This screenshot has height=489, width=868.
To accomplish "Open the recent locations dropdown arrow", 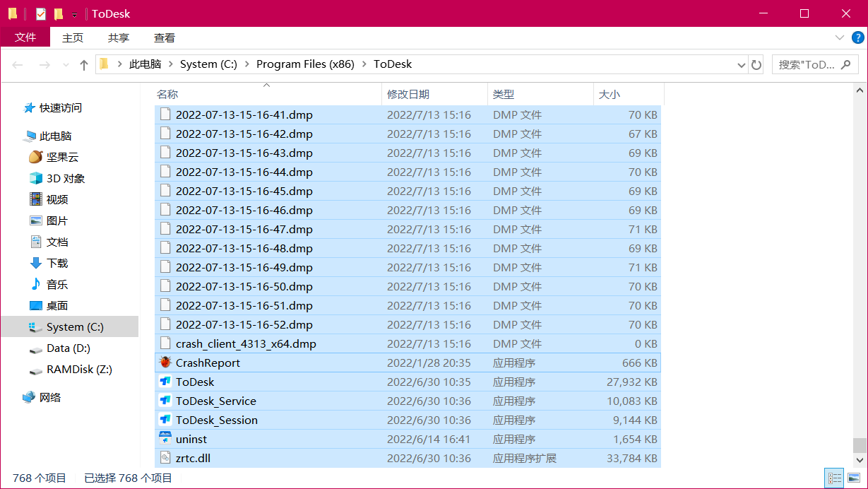I will tap(65, 64).
